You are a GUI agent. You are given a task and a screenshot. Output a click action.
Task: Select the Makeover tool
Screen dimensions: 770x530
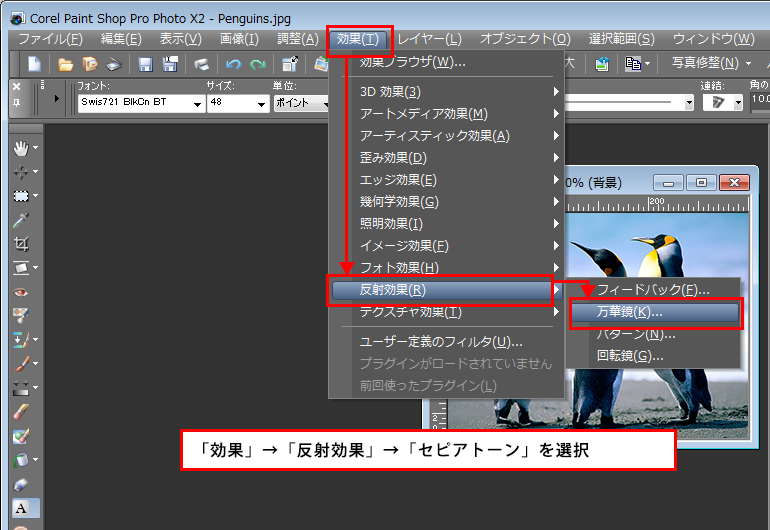pos(21,315)
